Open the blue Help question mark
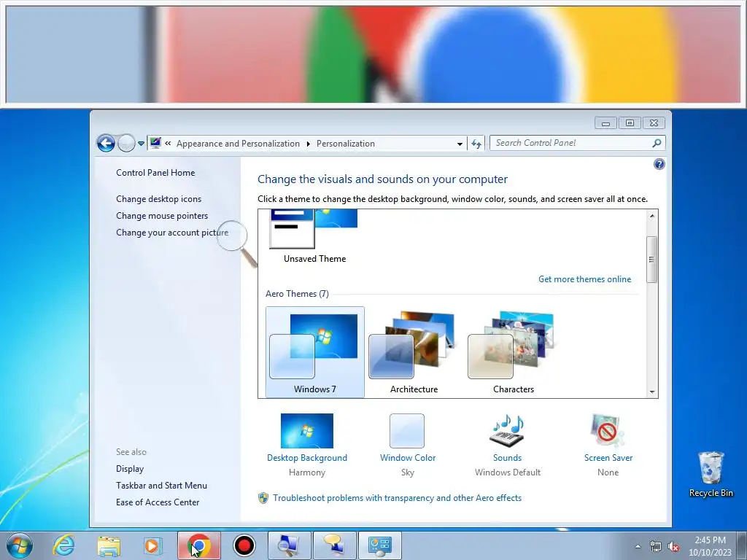 659,164
